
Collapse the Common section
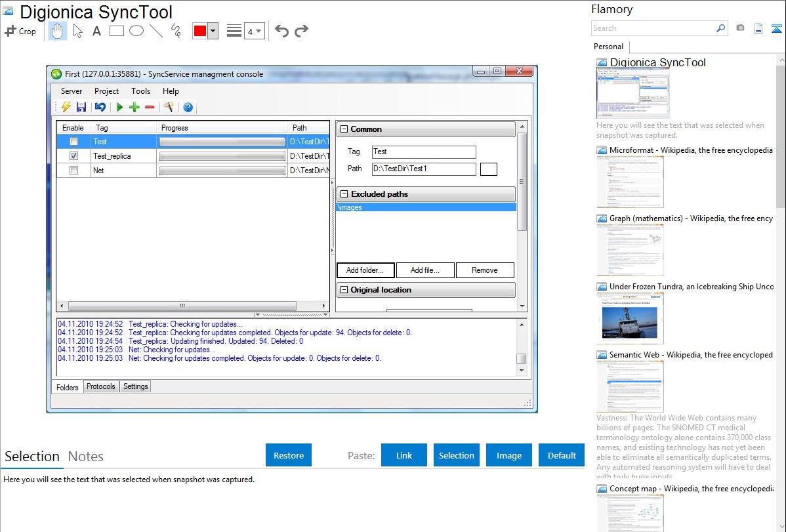pyautogui.click(x=344, y=129)
